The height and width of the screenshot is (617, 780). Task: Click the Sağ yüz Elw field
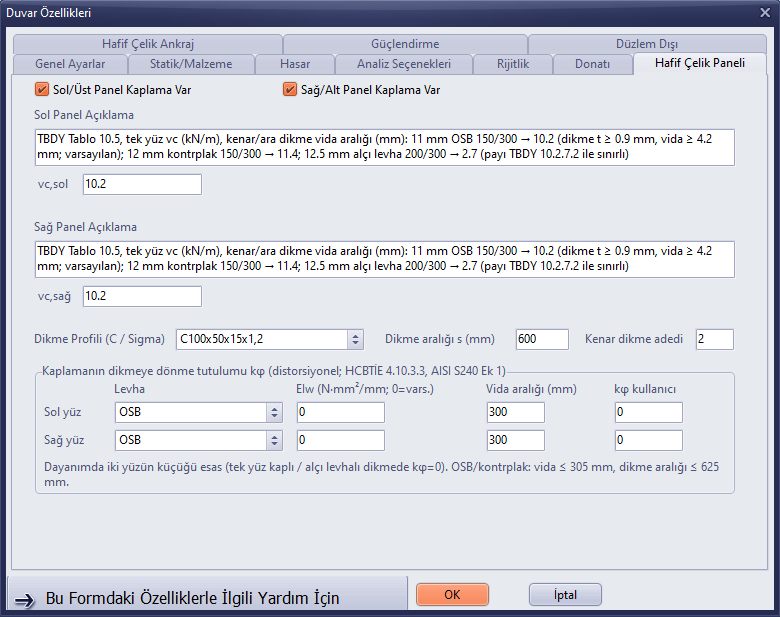point(341,440)
